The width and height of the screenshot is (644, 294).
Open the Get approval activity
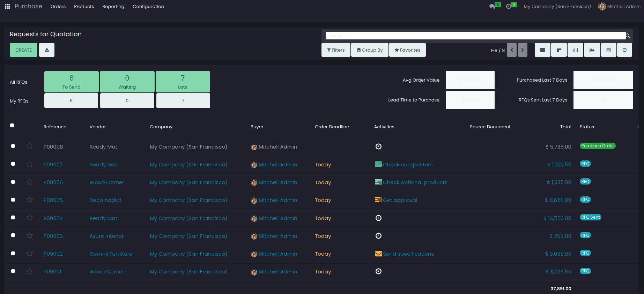(x=400, y=200)
